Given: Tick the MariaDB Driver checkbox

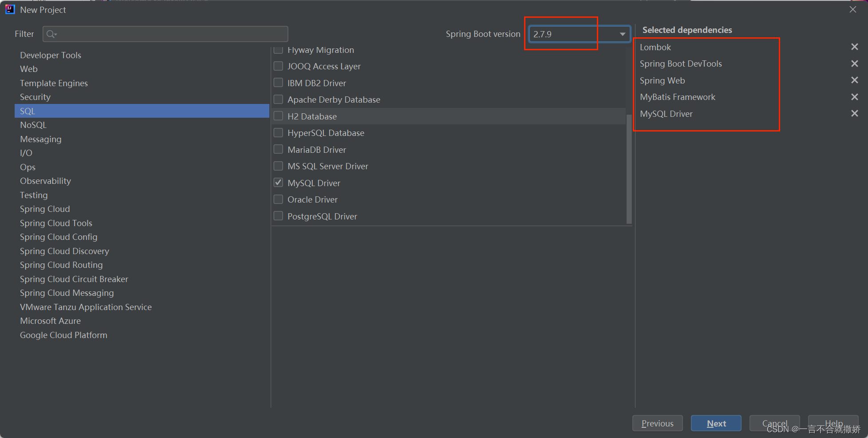Looking at the screenshot, I should coord(278,149).
